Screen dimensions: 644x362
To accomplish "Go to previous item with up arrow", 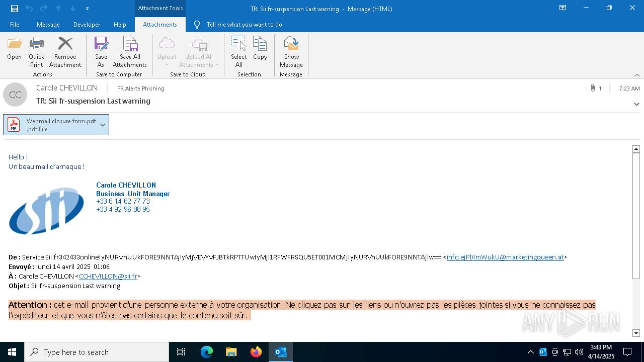I will 58,8.
